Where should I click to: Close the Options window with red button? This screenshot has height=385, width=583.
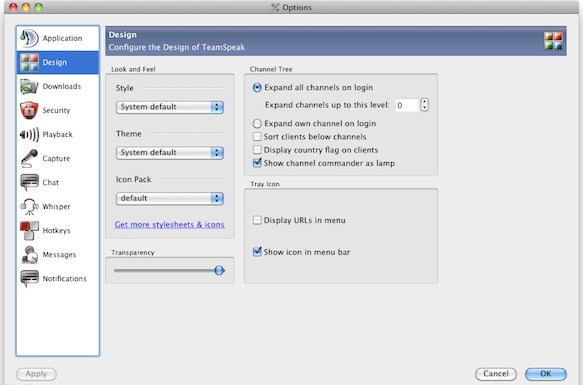tap(13, 7)
